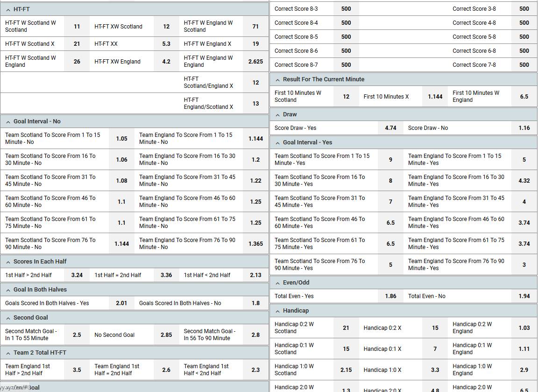Choose HT-FT W England W England odds 2.625
This screenshot has height=392, width=538.
point(255,62)
